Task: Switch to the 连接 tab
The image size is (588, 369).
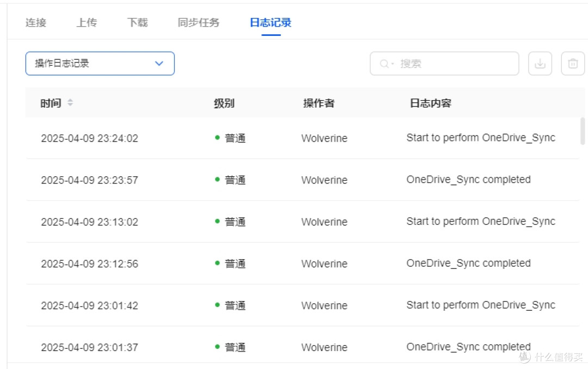Action: click(35, 22)
